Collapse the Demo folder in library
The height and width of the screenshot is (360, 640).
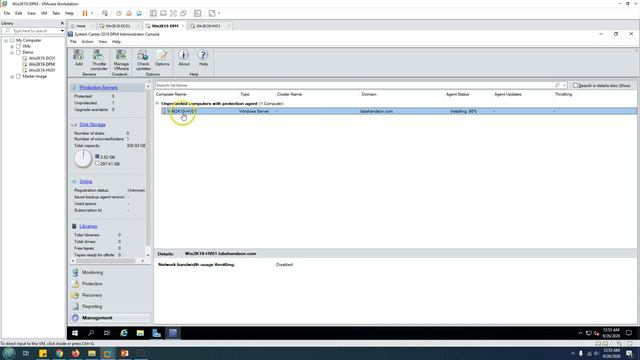(x=12, y=53)
